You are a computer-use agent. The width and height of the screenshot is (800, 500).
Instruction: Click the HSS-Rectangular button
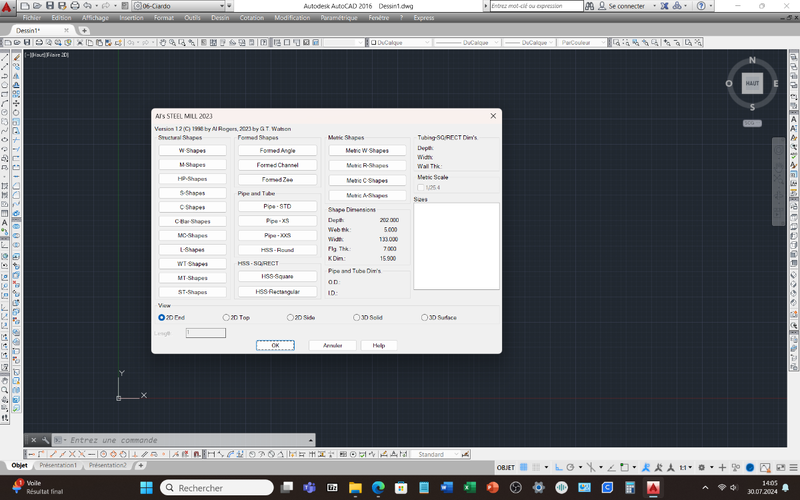277,292
